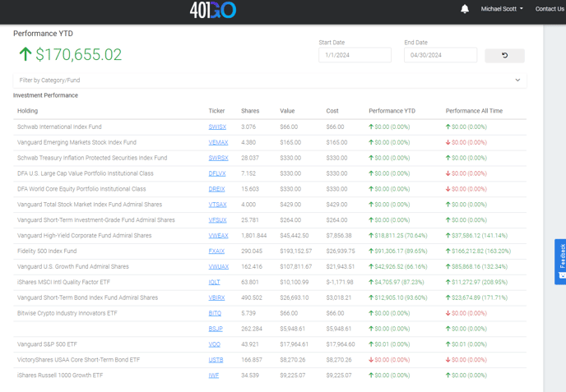Click the filter dropdown chevron arrow
This screenshot has height=392, width=566.
[517, 81]
